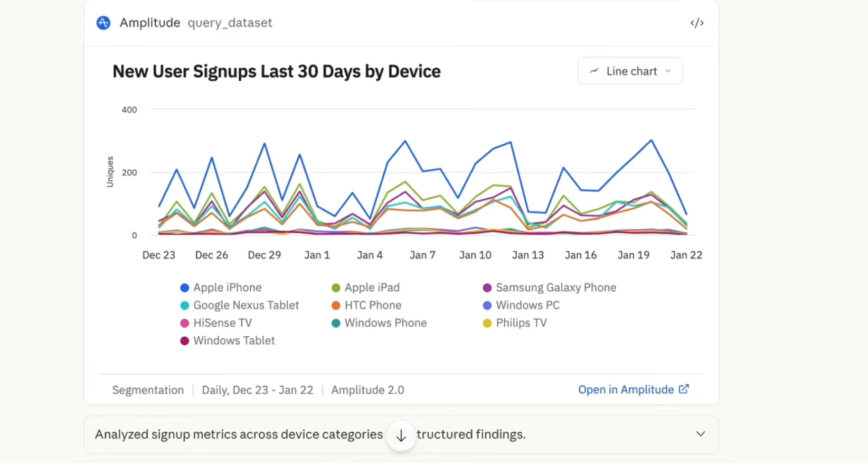
Task: Click the 0 y-axis value
Action: [134, 235]
